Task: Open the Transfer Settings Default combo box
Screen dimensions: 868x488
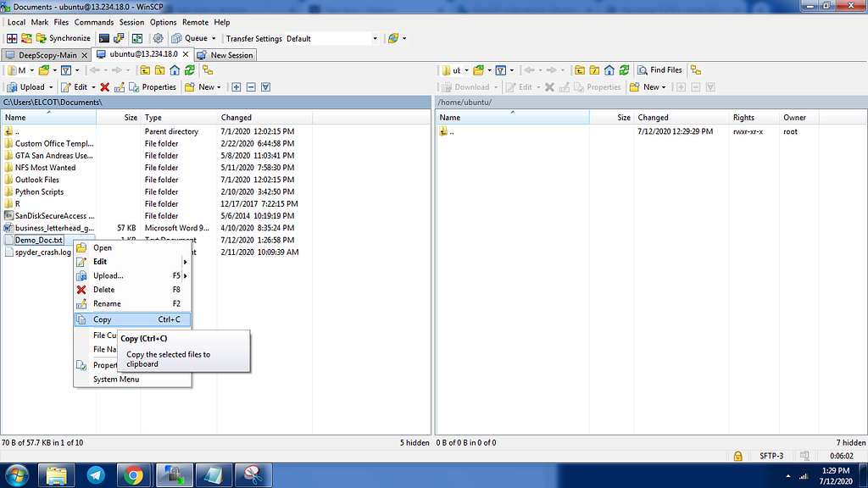Action: [x=331, y=39]
